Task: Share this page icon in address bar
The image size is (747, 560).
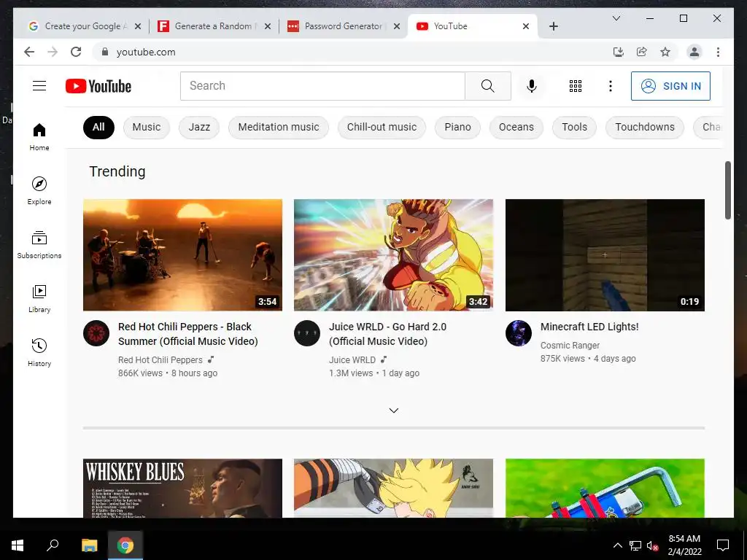Action: click(642, 52)
